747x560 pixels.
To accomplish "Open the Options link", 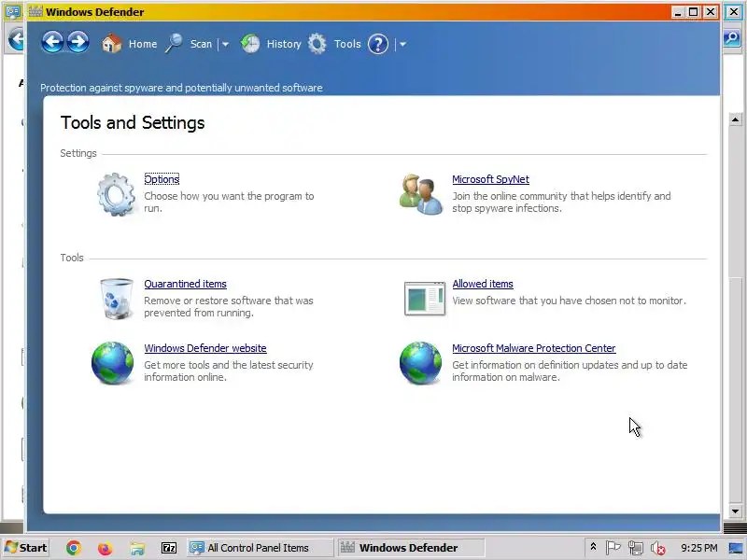I will click(162, 179).
